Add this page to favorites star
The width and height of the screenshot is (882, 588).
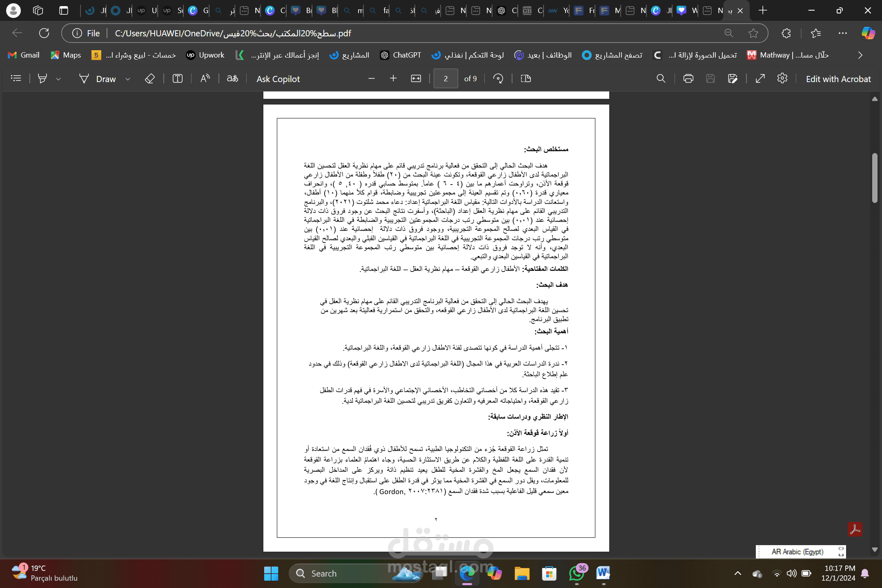753,33
